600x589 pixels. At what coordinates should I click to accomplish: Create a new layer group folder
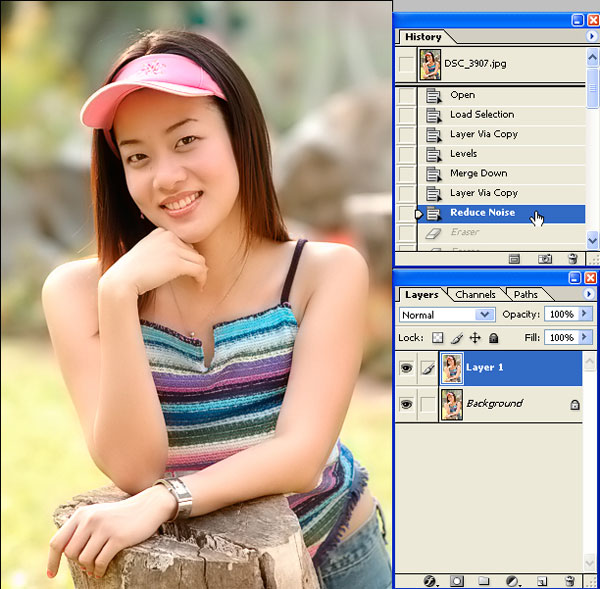pyautogui.click(x=483, y=581)
